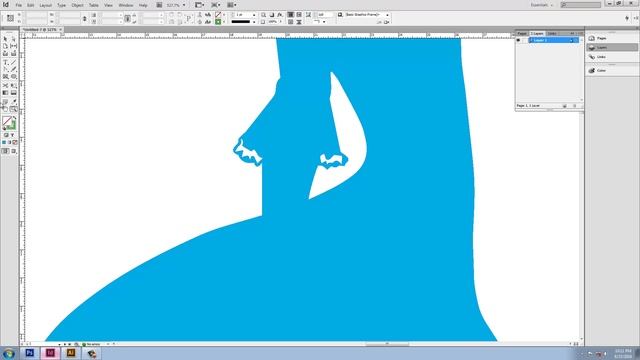Click the green fill swatch in Control panel
The image size is (640, 360).
(218, 22)
